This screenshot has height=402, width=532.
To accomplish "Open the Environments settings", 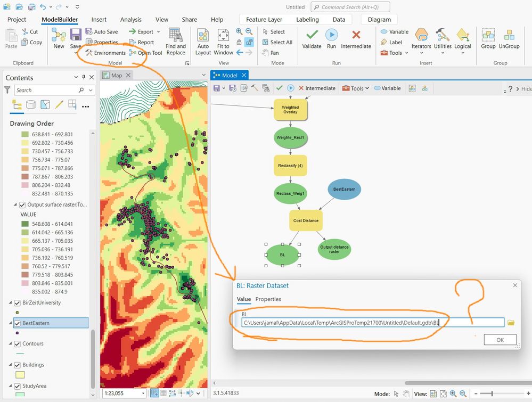I will [x=105, y=53].
